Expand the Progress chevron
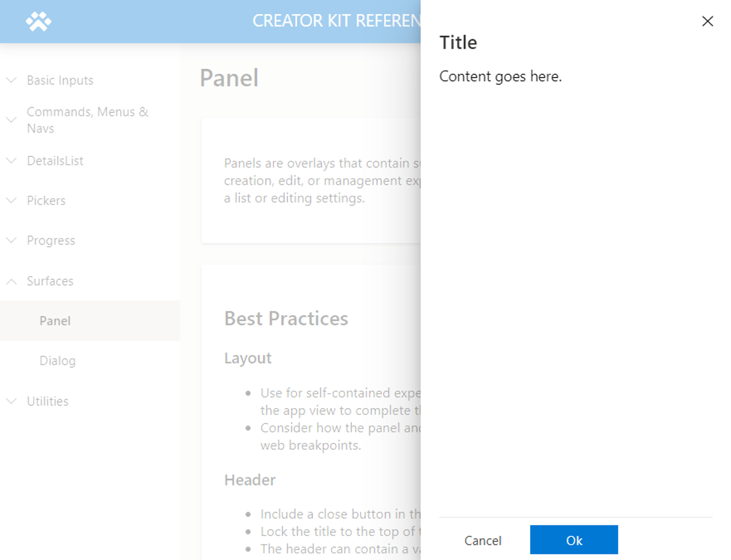Image resolution: width=731 pixels, height=560 pixels. tap(11, 240)
